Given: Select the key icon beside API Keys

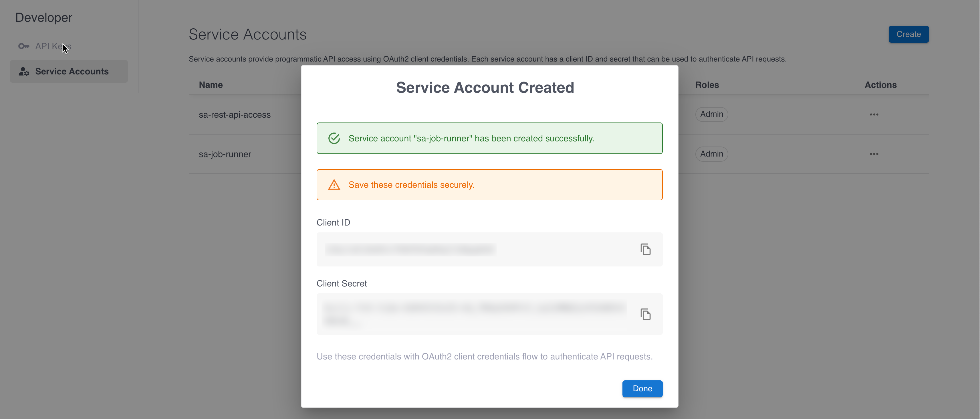Looking at the screenshot, I should point(23,46).
